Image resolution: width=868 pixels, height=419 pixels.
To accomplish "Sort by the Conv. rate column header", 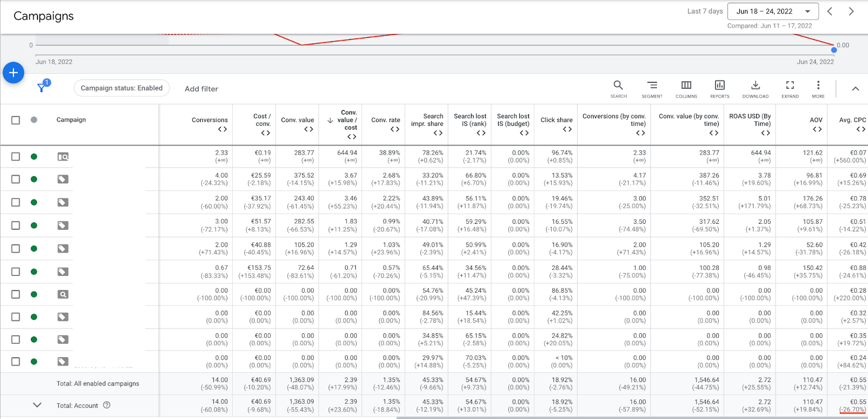I will click(x=386, y=120).
